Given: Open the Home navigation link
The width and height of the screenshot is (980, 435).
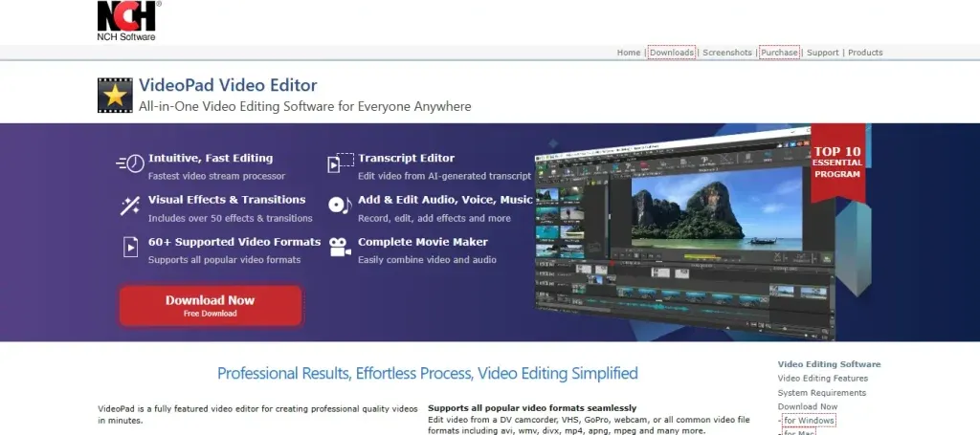Looking at the screenshot, I should pyautogui.click(x=629, y=53).
